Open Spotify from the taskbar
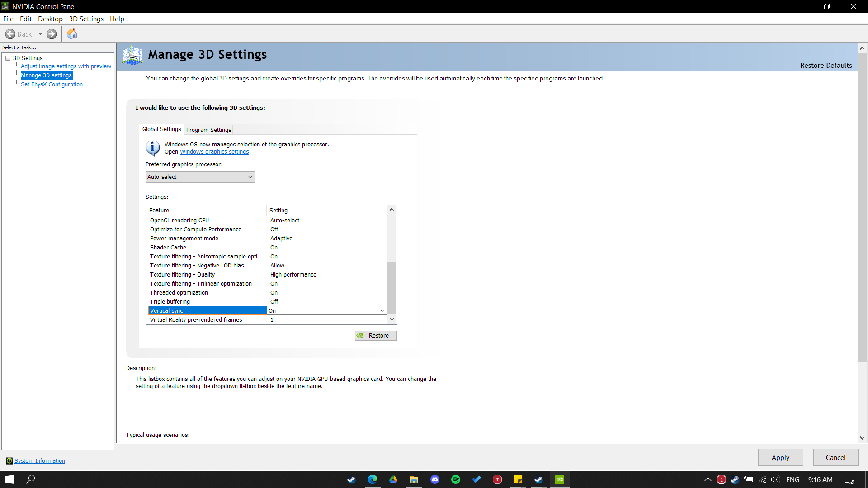Image resolution: width=868 pixels, height=488 pixels. click(455, 479)
